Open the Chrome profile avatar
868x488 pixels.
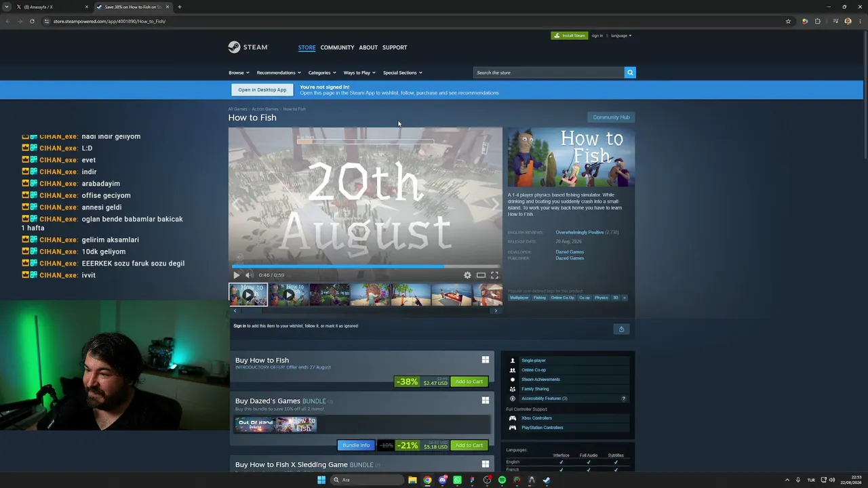tap(848, 21)
